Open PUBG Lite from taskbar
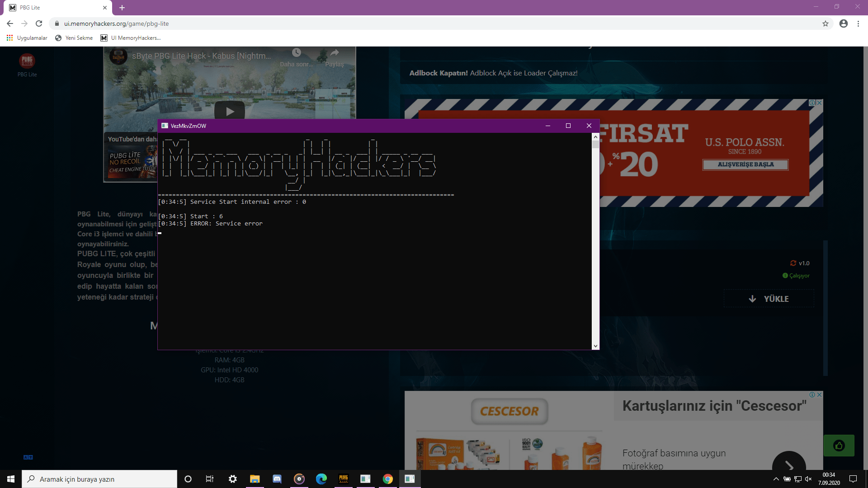 point(344,479)
